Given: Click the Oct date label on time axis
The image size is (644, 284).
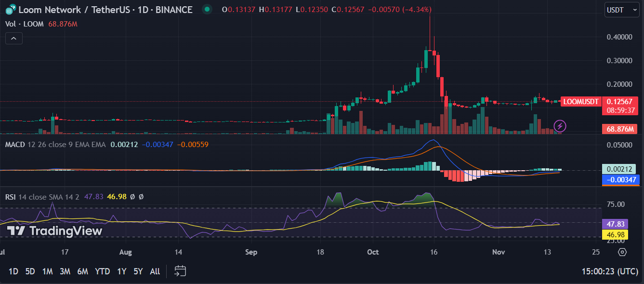Looking at the screenshot, I should click(373, 252).
